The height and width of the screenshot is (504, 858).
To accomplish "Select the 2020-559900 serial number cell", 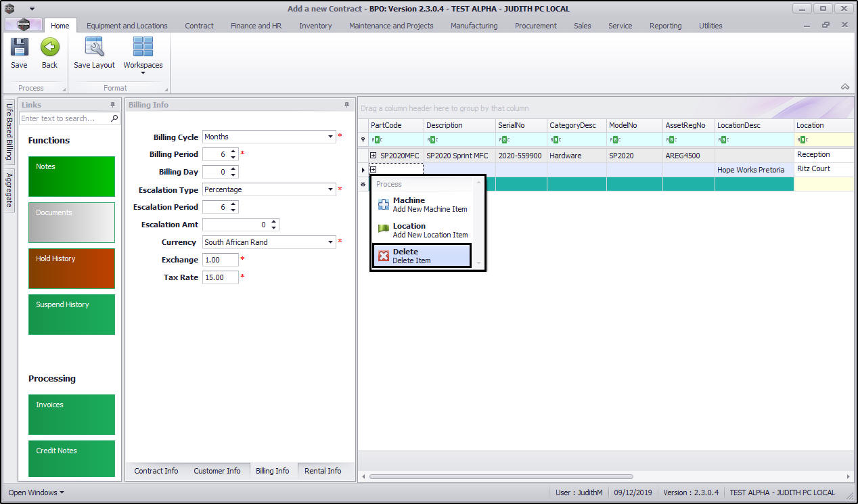I will pyautogui.click(x=520, y=156).
